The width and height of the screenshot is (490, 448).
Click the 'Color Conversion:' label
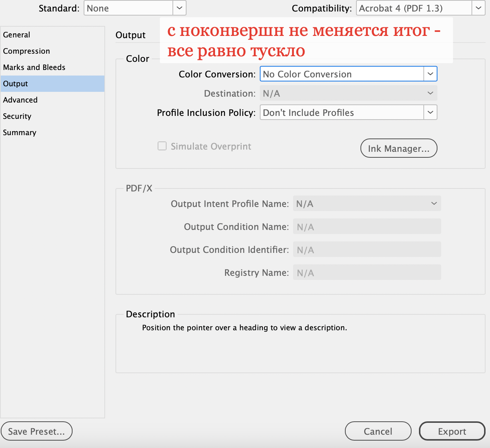(x=217, y=74)
